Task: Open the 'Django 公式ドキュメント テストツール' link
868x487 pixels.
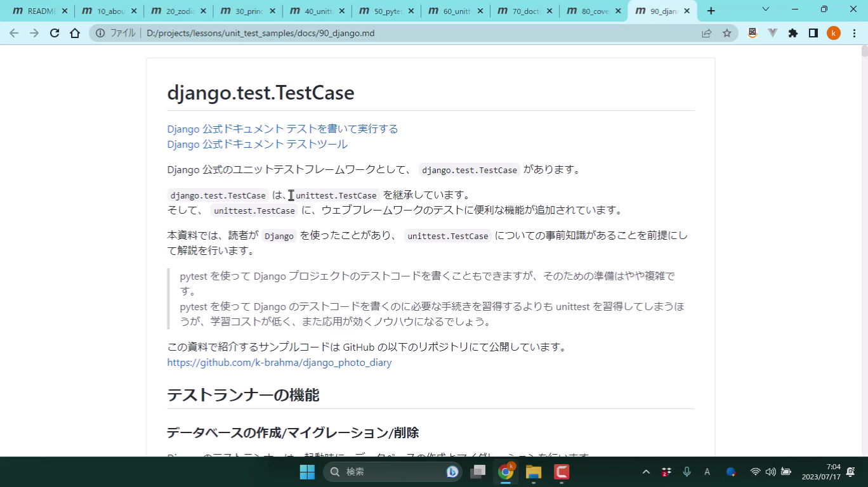Action: [x=257, y=144]
